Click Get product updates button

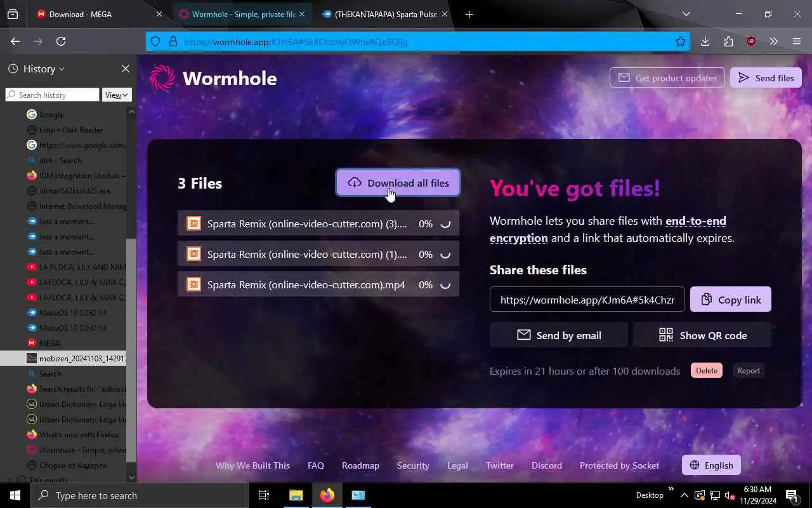[x=667, y=77]
